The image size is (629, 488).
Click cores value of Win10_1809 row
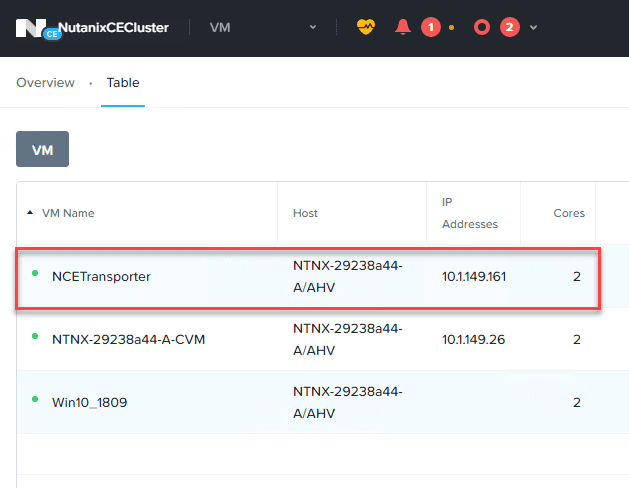pos(576,402)
